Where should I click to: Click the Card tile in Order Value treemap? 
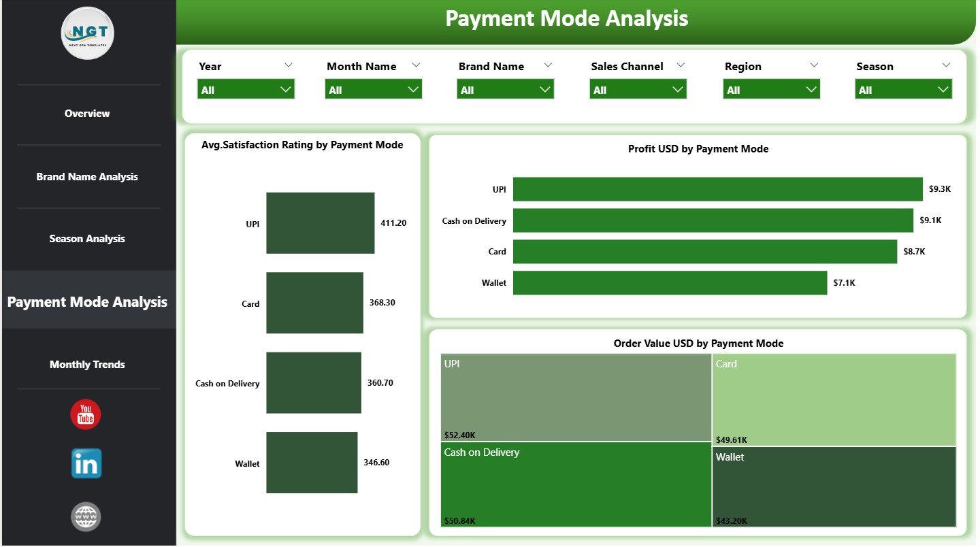pyautogui.click(x=834, y=398)
